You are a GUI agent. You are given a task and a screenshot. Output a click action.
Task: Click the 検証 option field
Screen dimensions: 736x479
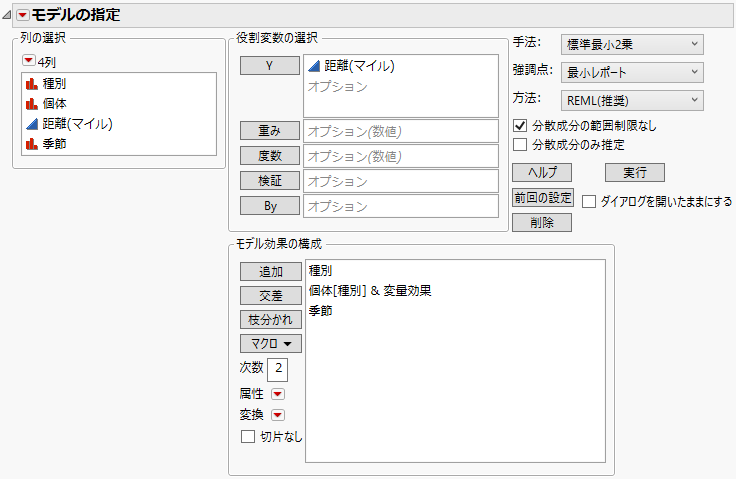click(x=401, y=181)
